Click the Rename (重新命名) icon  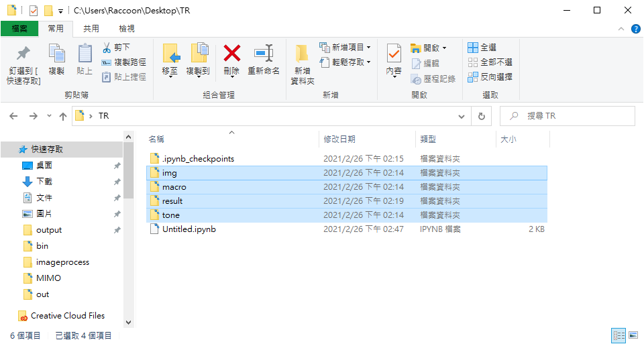pyautogui.click(x=263, y=54)
